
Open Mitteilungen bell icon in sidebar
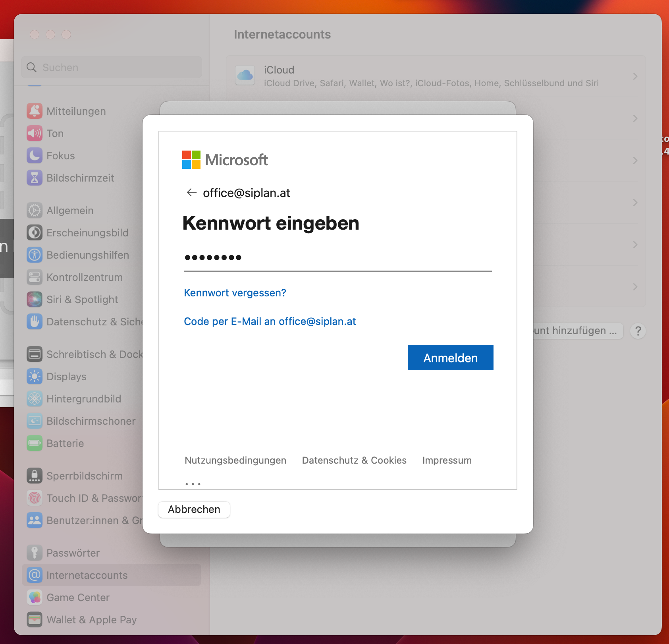point(35,111)
